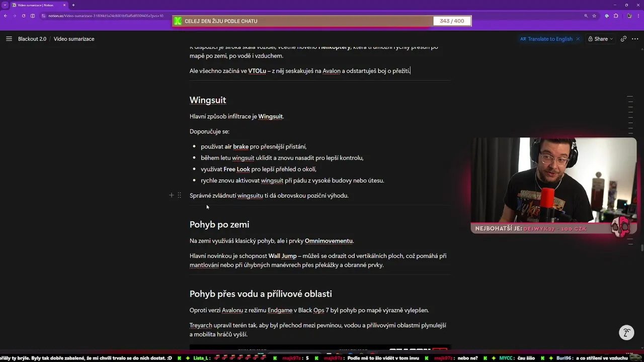Click the underlined Avalon word
This screenshot has height=362, width=644.
click(x=332, y=71)
